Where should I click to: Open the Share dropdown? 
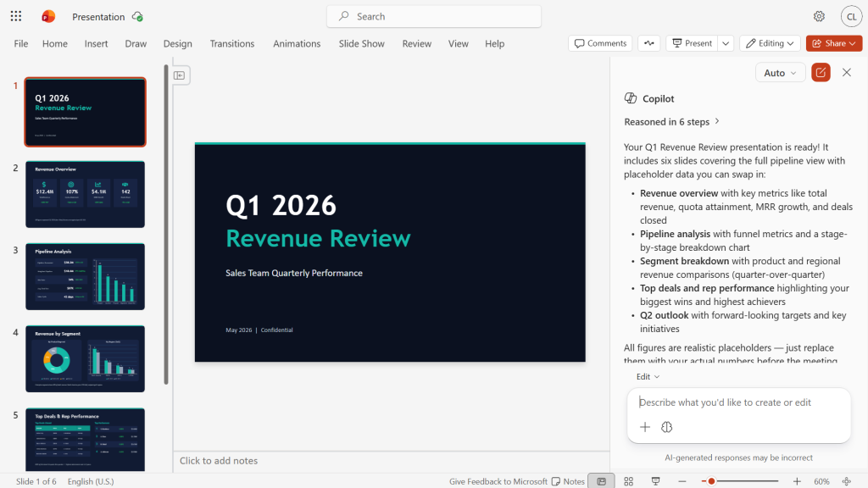point(834,43)
